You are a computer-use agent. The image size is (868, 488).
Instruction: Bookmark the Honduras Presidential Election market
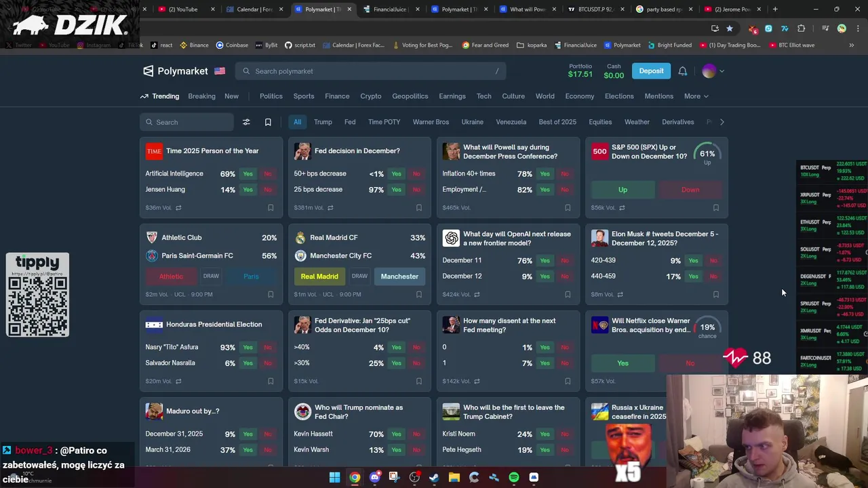click(x=271, y=381)
